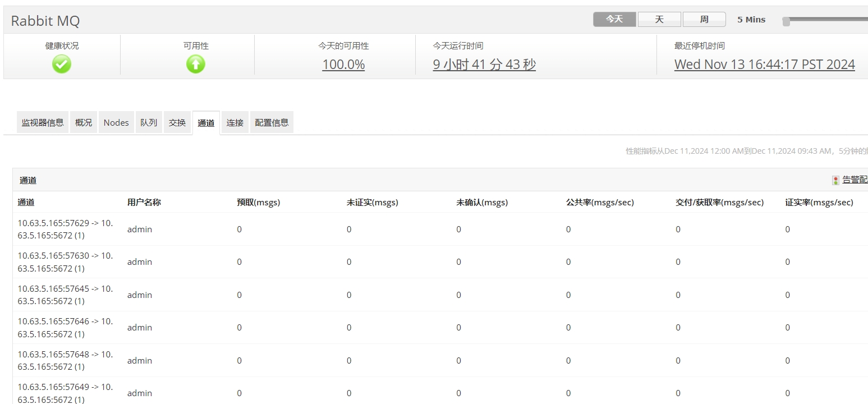The image size is (868, 404).
Task: Select the 通道 tab
Action: click(206, 123)
